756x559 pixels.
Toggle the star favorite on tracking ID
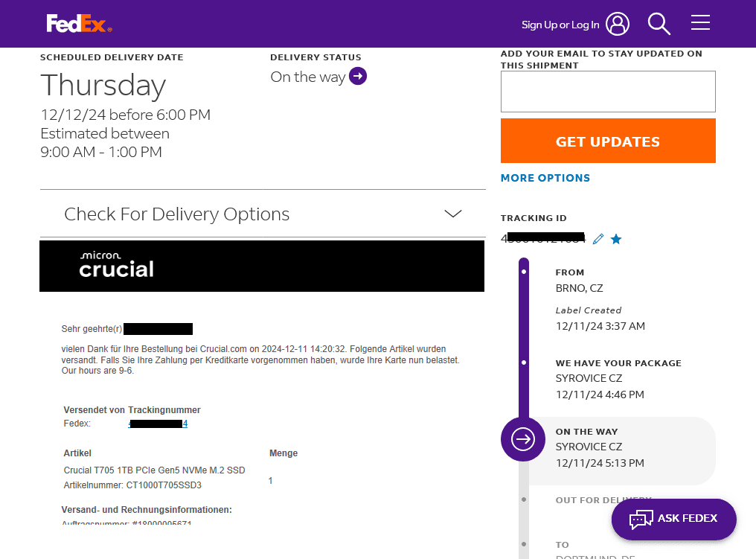(616, 239)
